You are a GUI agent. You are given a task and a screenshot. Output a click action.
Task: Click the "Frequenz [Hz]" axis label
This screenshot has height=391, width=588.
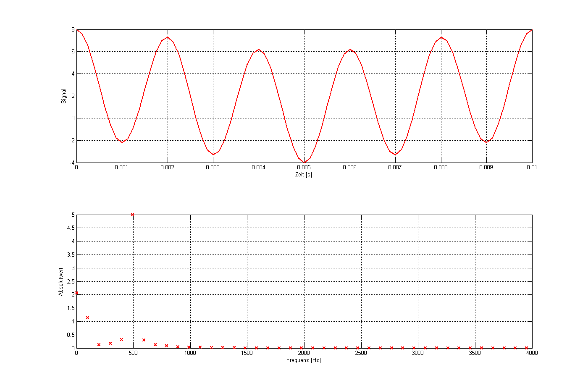pyautogui.click(x=303, y=360)
